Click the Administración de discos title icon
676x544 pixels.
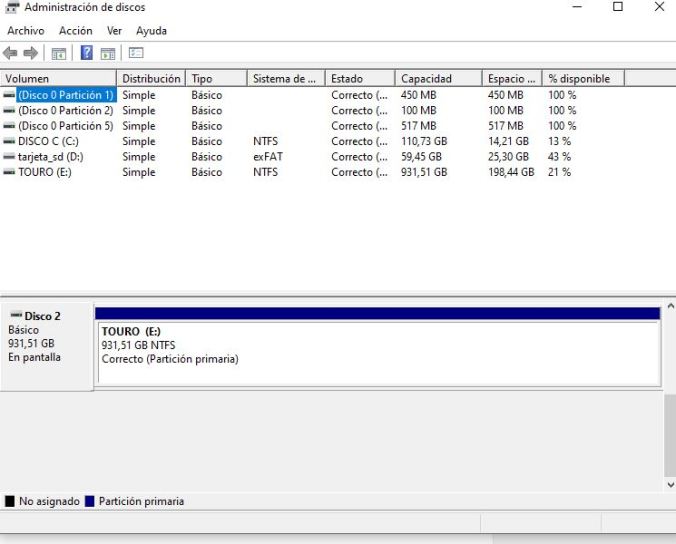pos(12,8)
